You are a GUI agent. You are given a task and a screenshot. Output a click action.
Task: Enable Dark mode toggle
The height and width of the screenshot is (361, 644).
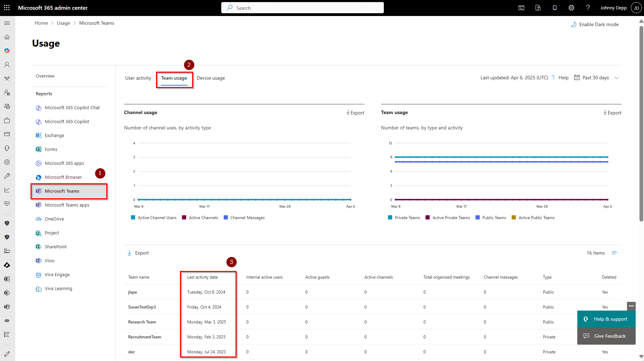pyautogui.click(x=595, y=24)
